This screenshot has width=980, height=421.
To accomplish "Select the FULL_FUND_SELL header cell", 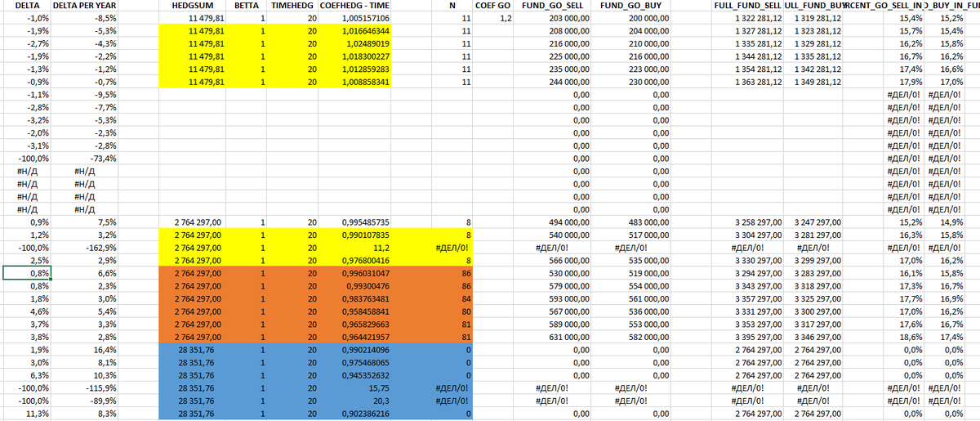I will tap(748, 6).
